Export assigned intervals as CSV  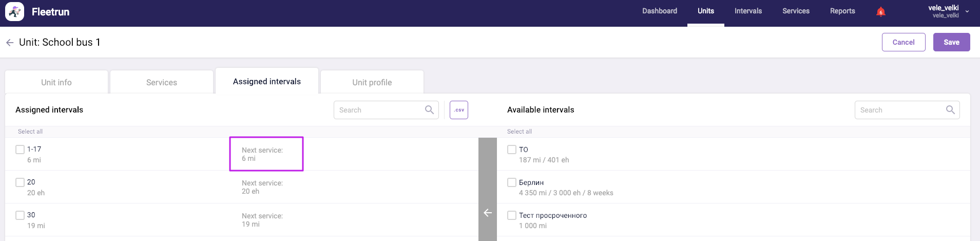[x=458, y=110]
